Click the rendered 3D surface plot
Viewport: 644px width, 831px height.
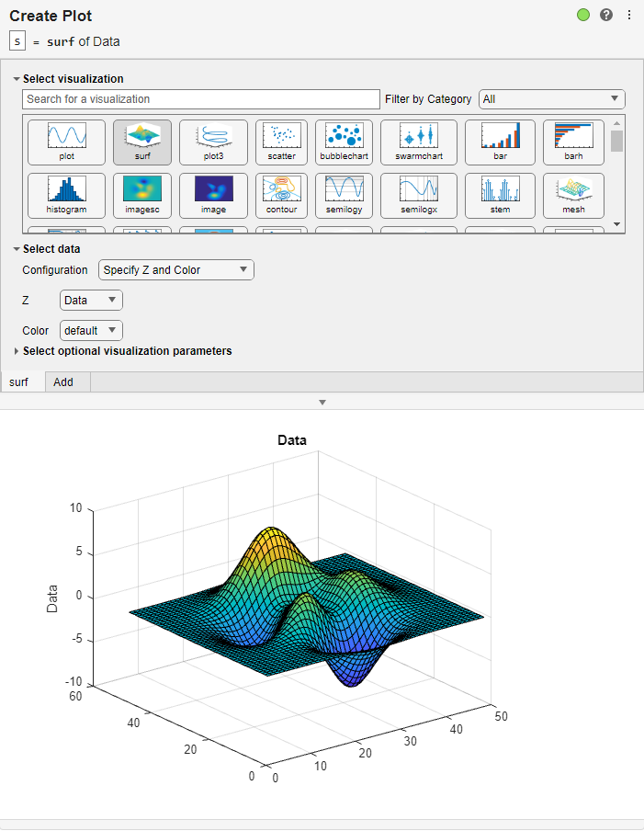pyautogui.click(x=306, y=608)
